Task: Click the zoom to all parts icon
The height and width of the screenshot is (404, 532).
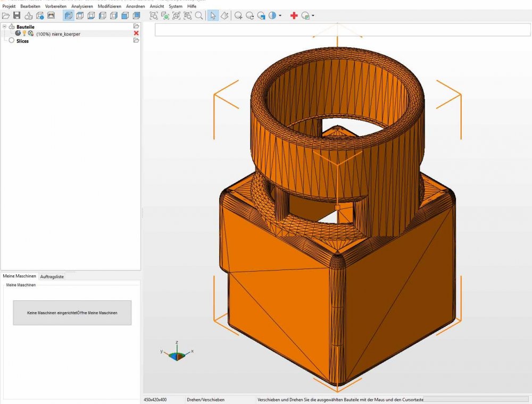Action: pyautogui.click(x=154, y=16)
